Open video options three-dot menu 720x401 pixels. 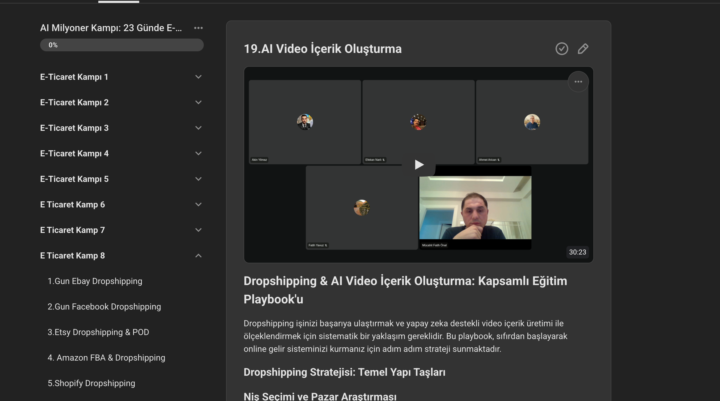click(x=578, y=82)
